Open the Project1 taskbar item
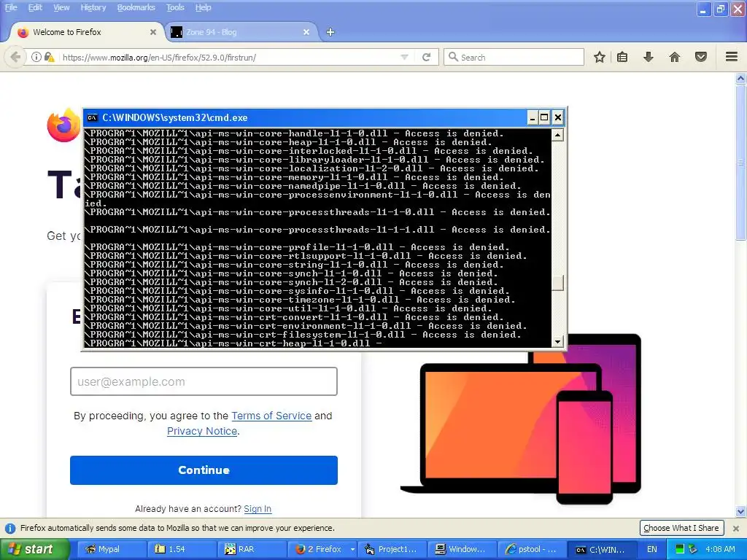 391,549
